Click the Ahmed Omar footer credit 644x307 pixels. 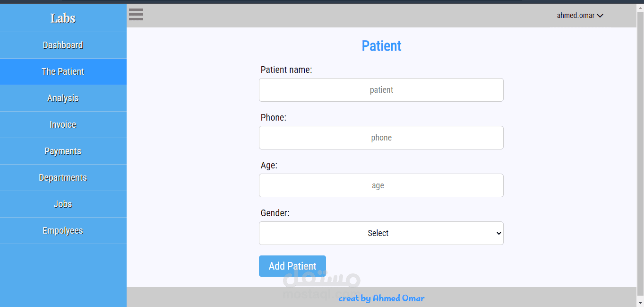pos(381,298)
